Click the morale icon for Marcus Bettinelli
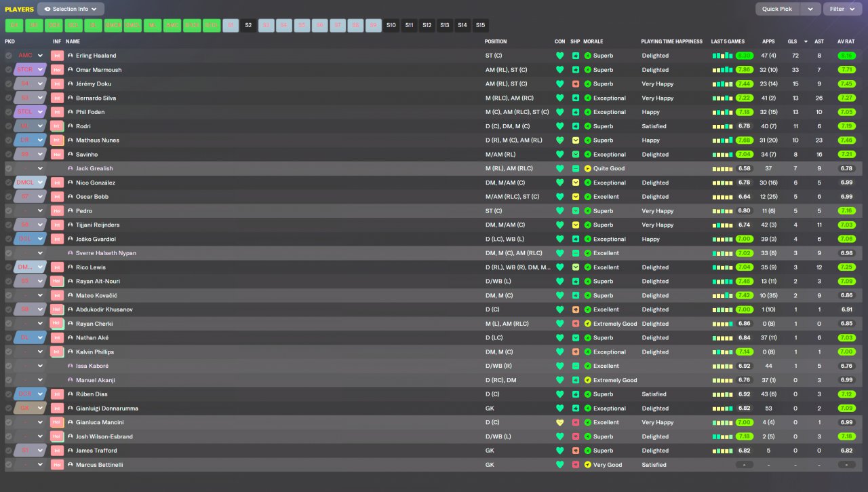This screenshot has width=868, height=492. coord(588,465)
